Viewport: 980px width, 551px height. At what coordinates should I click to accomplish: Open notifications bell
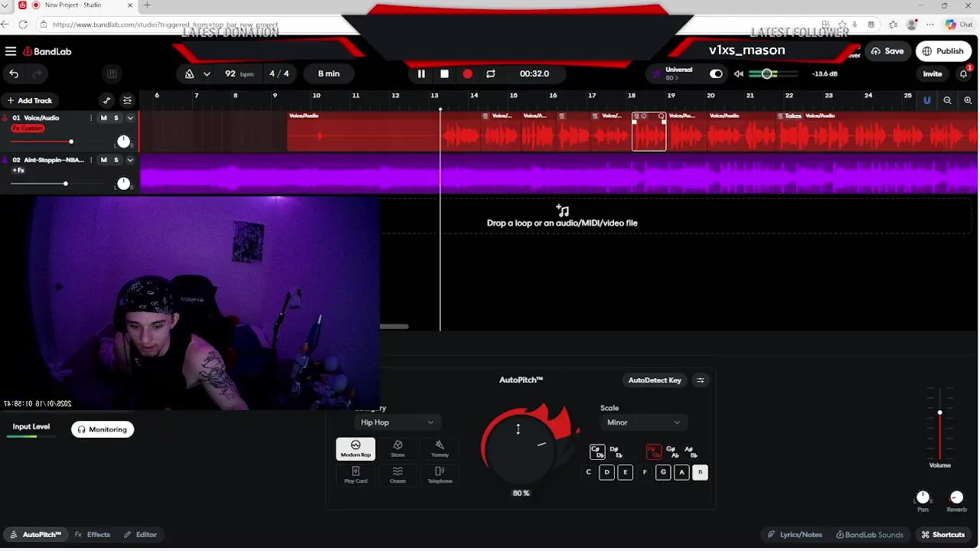coord(964,73)
